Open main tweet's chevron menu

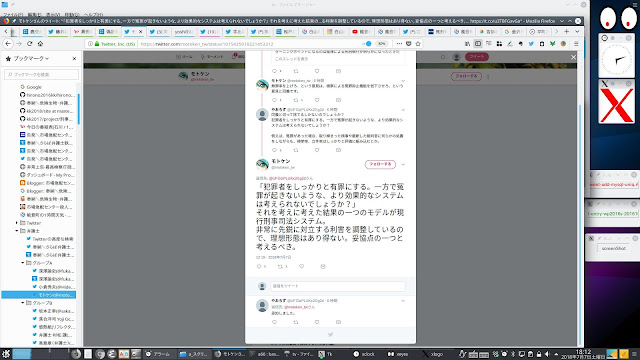point(403,164)
